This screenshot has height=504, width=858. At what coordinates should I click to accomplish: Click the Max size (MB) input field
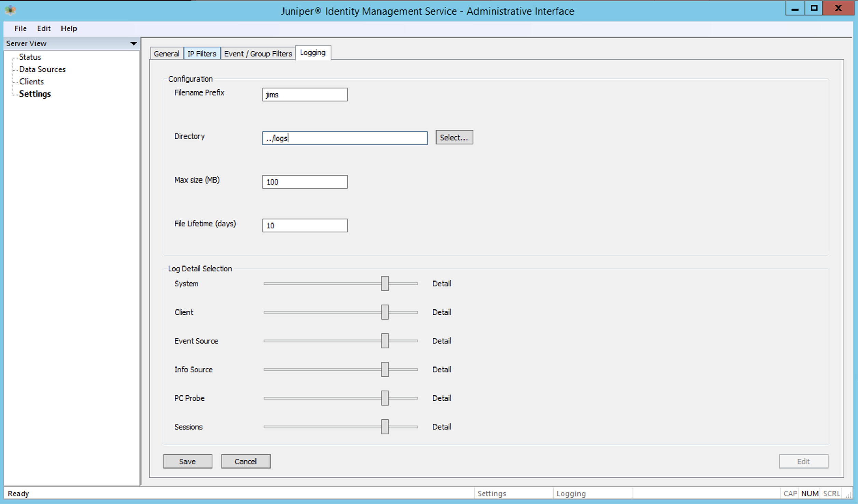click(x=305, y=182)
